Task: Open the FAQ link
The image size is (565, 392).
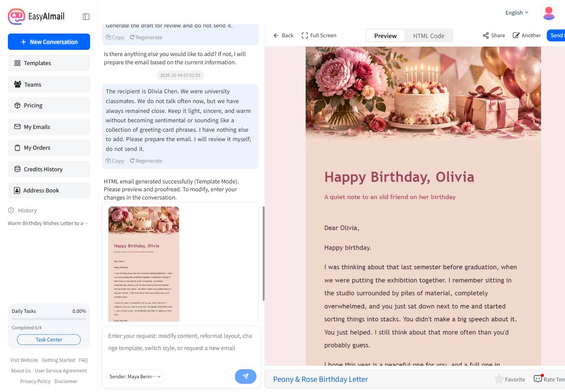Action: pos(83,360)
